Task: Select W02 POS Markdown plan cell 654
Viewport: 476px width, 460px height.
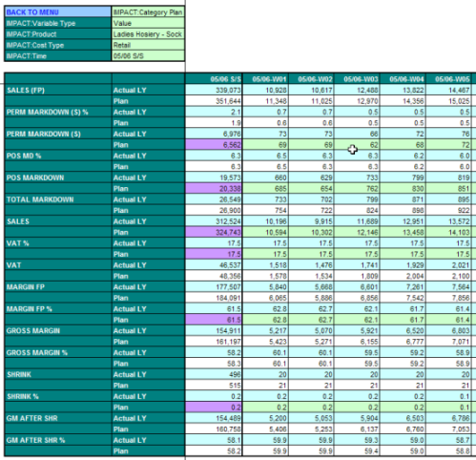Action: tap(311, 189)
